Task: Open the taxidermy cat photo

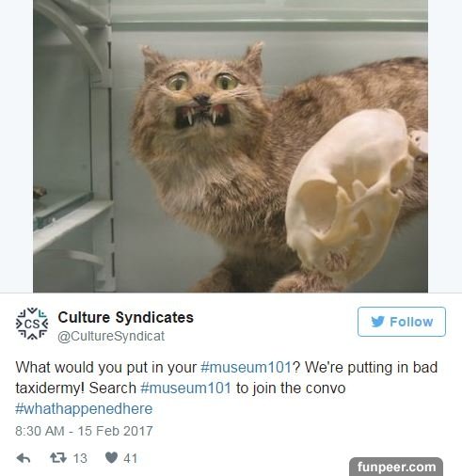Action: tap(231, 146)
